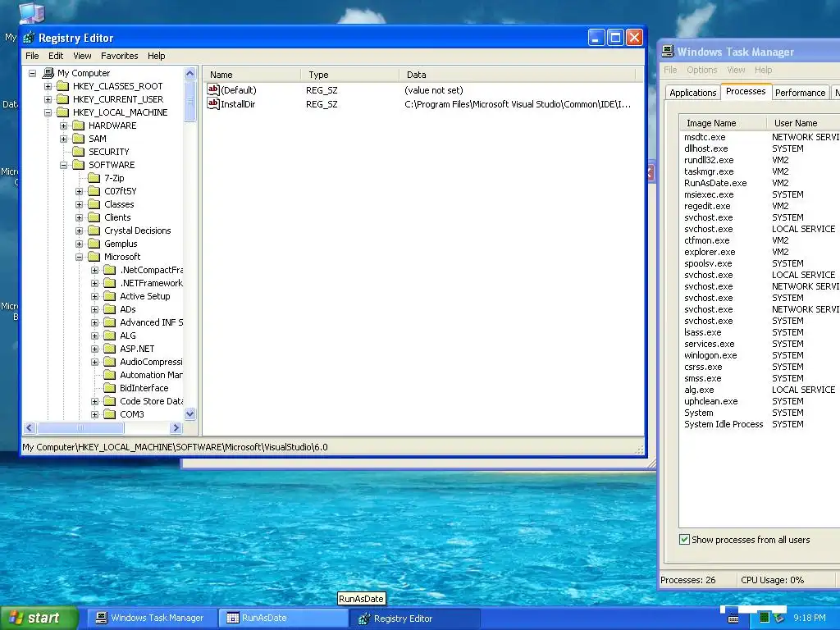Sort values by Name column header

coord(251,75)
